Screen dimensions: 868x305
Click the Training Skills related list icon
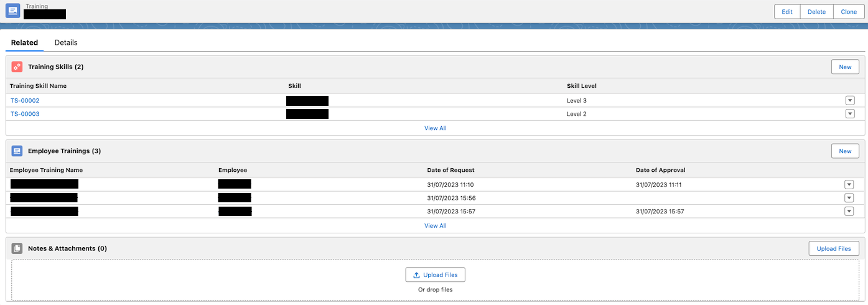(17, 67)
